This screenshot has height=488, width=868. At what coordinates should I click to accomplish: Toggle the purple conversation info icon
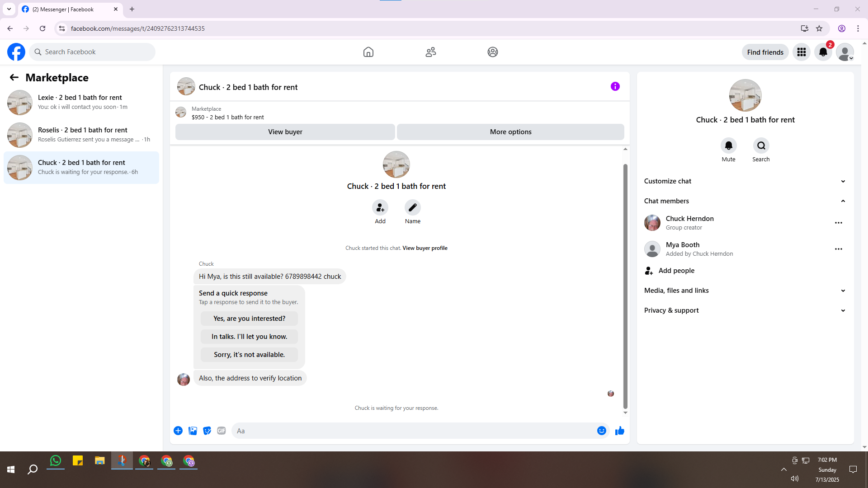[615, 86]
